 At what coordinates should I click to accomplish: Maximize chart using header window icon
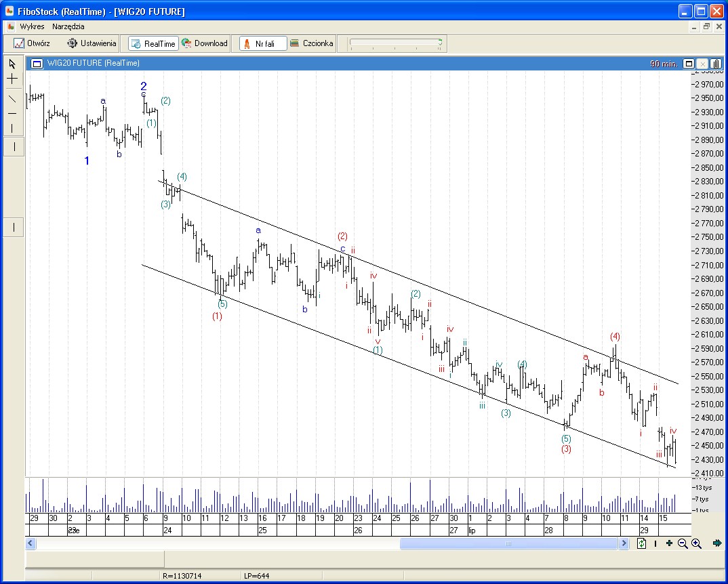[689, 64]
